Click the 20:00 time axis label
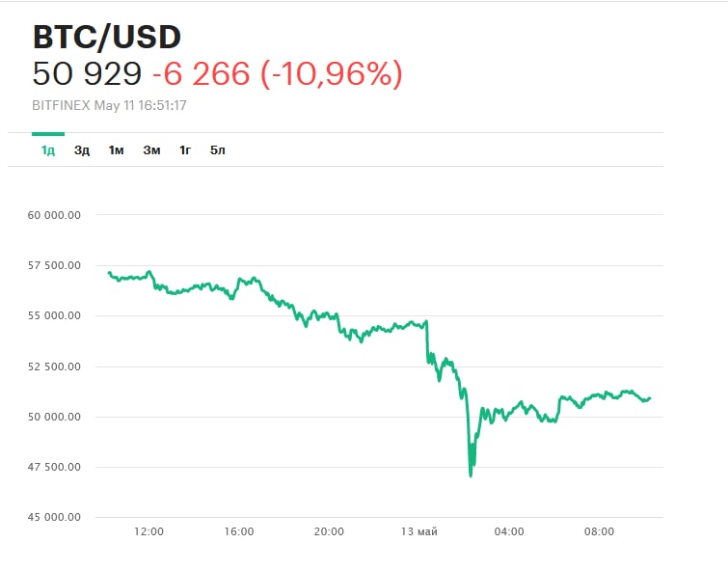 click(x=329, y=531)
